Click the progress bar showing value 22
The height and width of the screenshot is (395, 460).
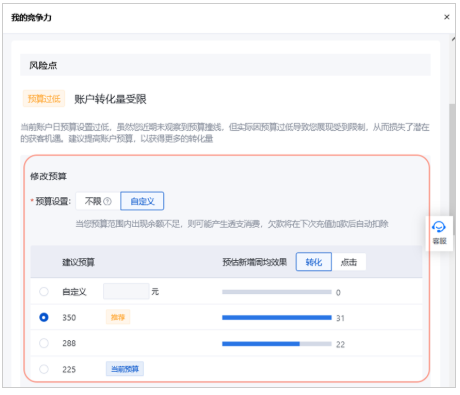click(277, 344)
